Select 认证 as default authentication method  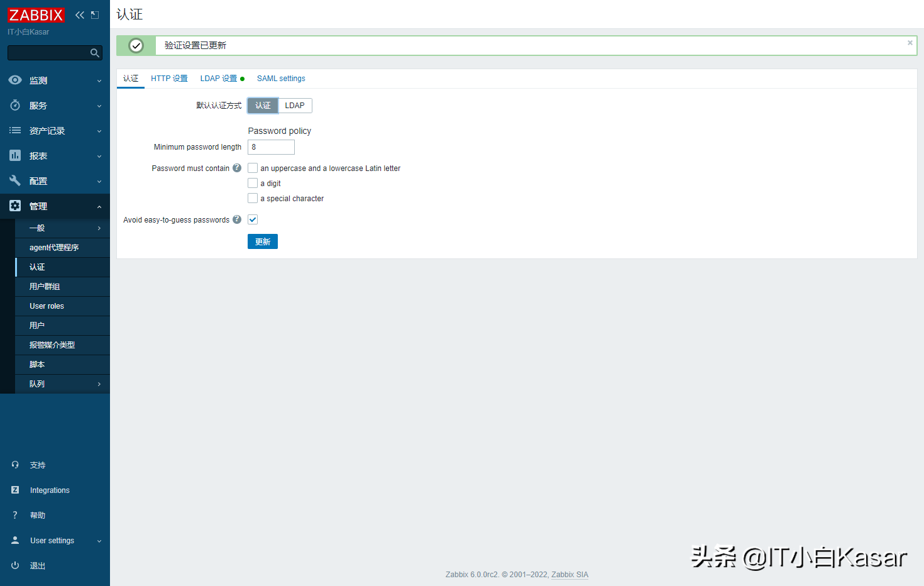263,106
